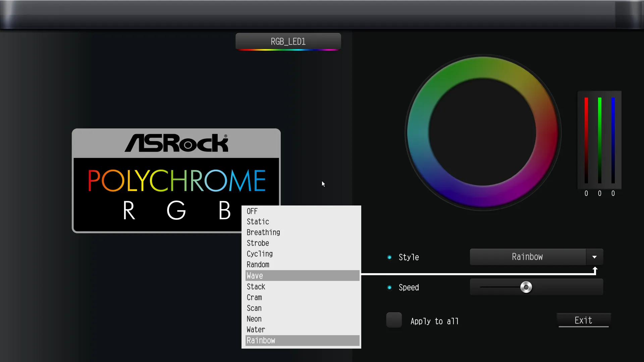Click the Style label bullet
Image resolution: width=644 pixels, height=362 pixels.
click(389, 257)
